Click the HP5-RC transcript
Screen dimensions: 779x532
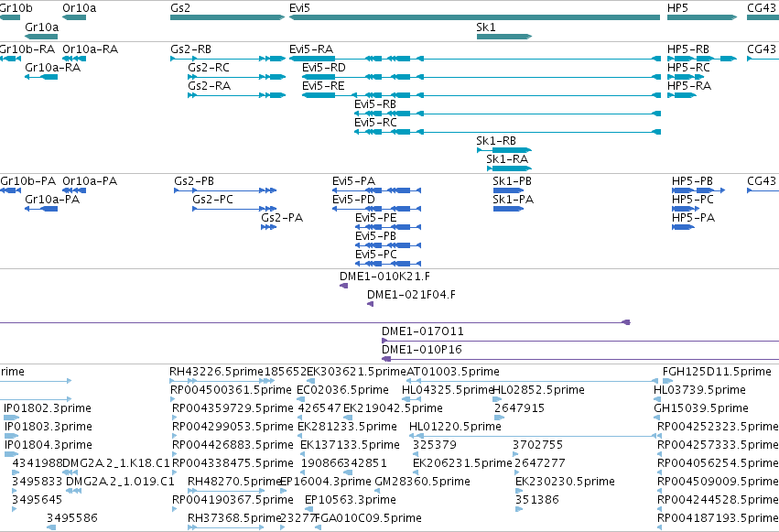686,77
